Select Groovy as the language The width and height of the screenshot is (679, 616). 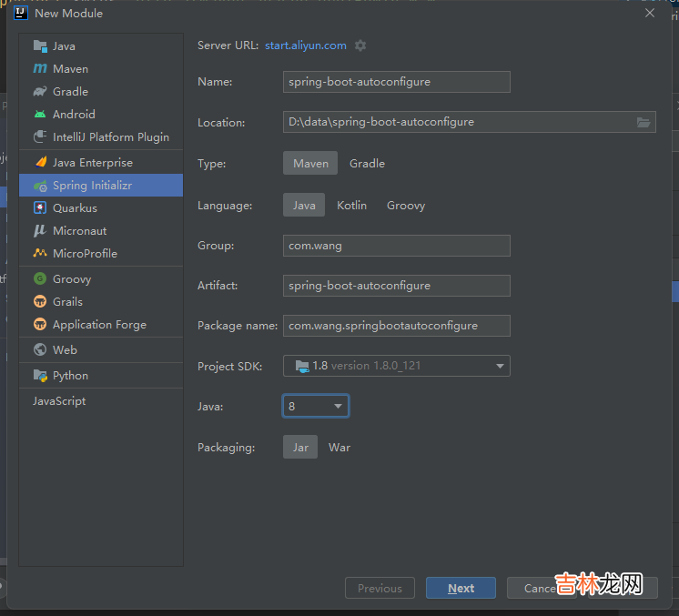pyautogui.click(x=405, y=206)
